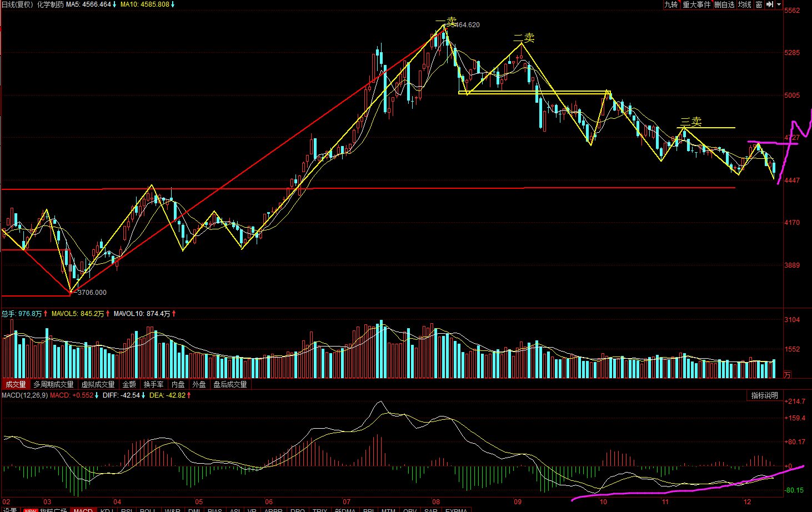Select the 成交量 volume tab
The image size is (812, 512).
pos(16,384)
